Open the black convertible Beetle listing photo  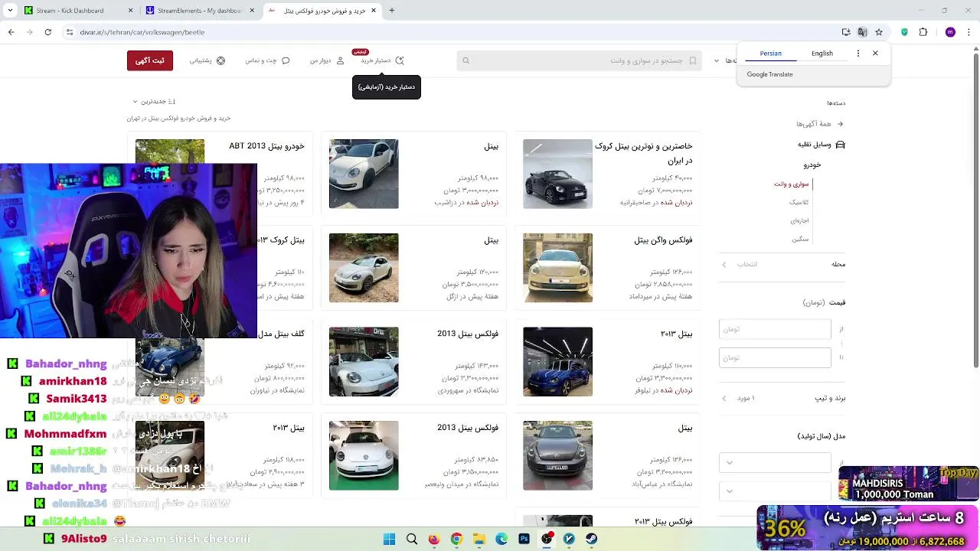[557, 174]
